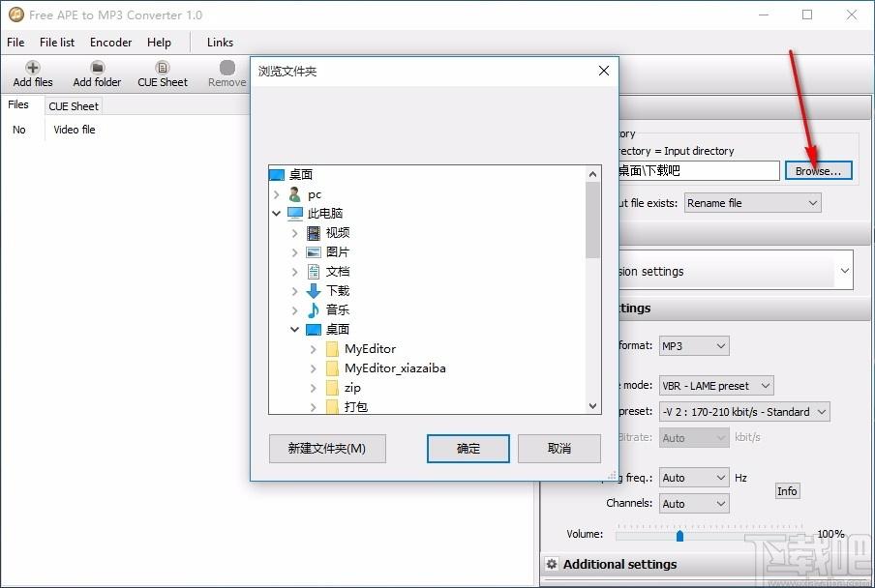Open the Channels Auto dropdown
Screen dimensions: 875x588
(694, 504)
